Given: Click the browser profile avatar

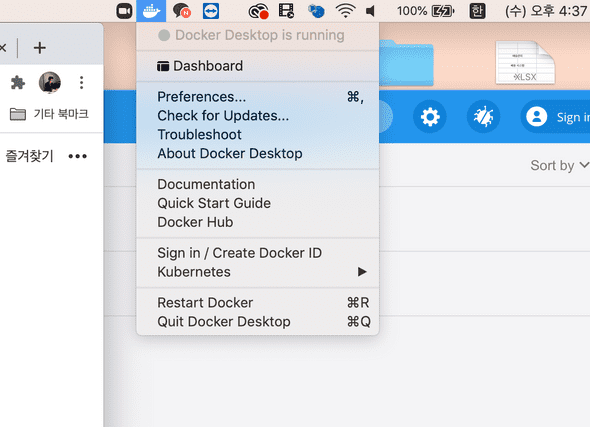Looking at the screenshot, I should pyautogui.click(x=50, y=82).
